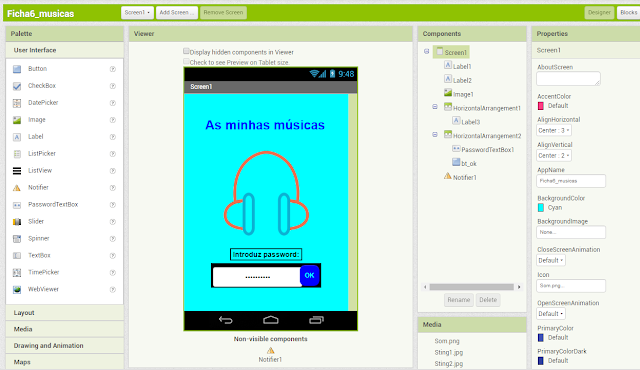This screenshot has width=640, height=370.
Task: Open CloseScreenAnimation dropdown
Action: coord(551,260)
